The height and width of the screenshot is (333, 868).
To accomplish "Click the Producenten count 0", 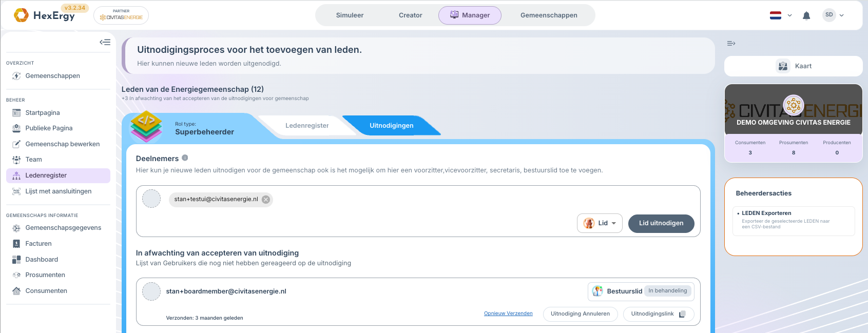I will tap(837, 153).
